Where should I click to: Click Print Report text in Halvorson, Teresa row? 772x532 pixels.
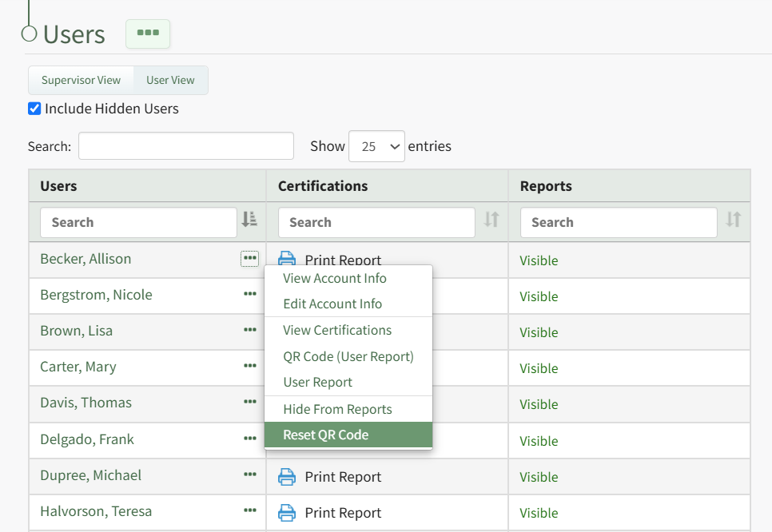[343, 513]
